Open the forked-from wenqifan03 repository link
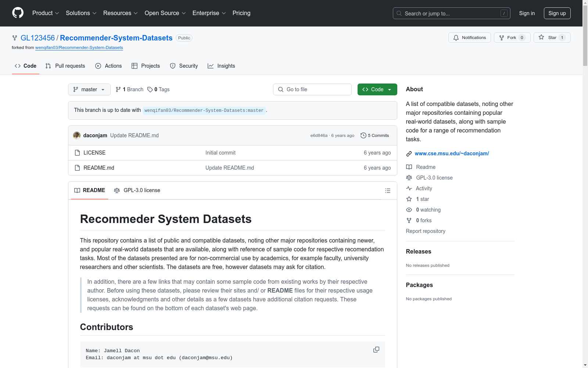The height and width of the screenshot is (368, 588). (79, 47)
